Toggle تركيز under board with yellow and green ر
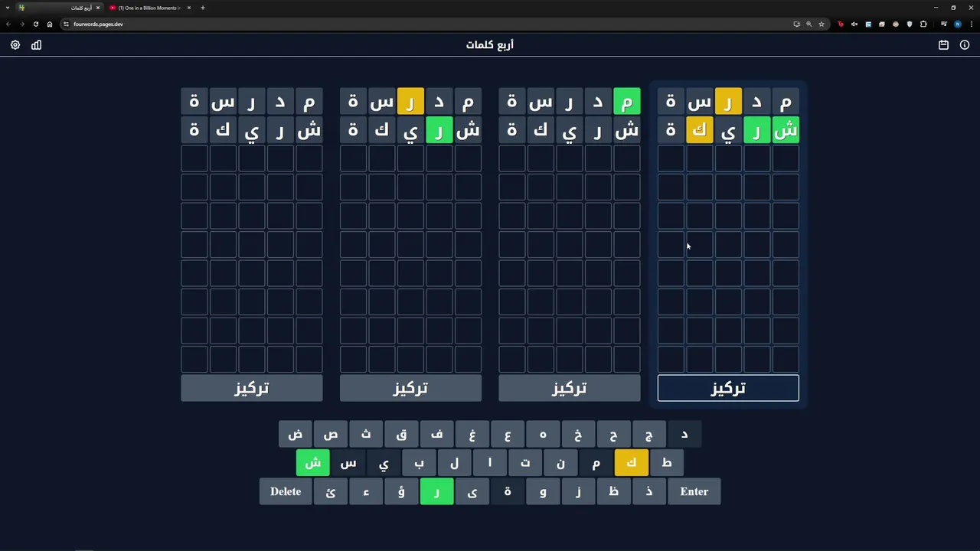Screen dimensions: 980x551 410,388
